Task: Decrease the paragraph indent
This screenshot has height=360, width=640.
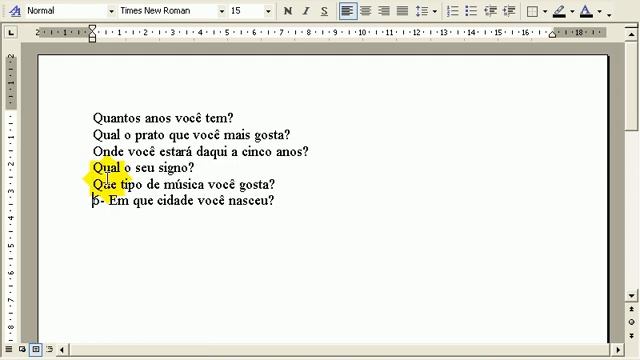Action: pos(490,11)
